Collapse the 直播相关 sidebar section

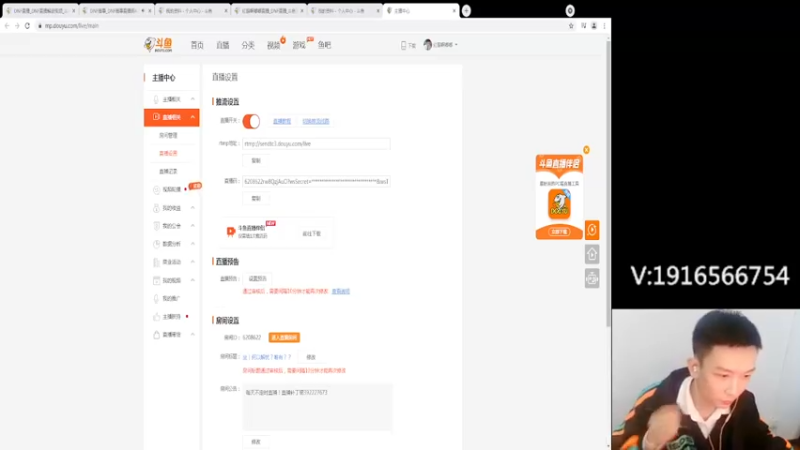(x=193, y=117)
